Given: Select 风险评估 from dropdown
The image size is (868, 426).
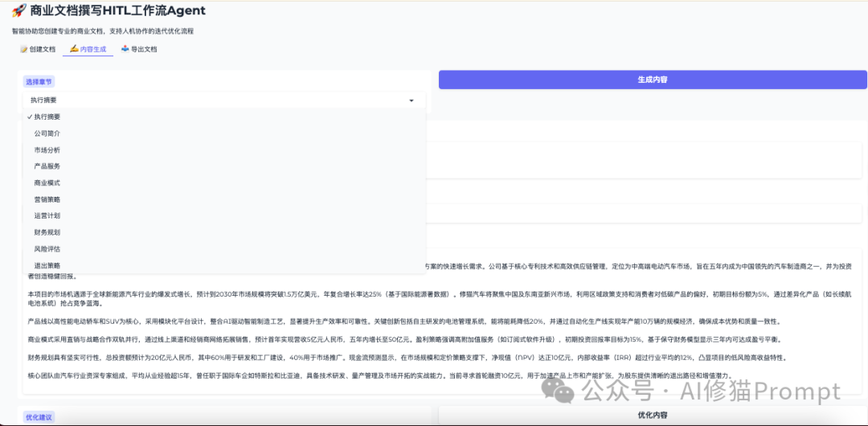Looking at the screenshot, I should [x=224, y=248].
